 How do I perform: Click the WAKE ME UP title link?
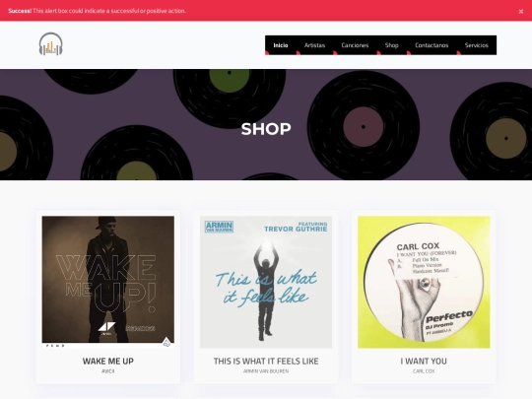(108, 361)
